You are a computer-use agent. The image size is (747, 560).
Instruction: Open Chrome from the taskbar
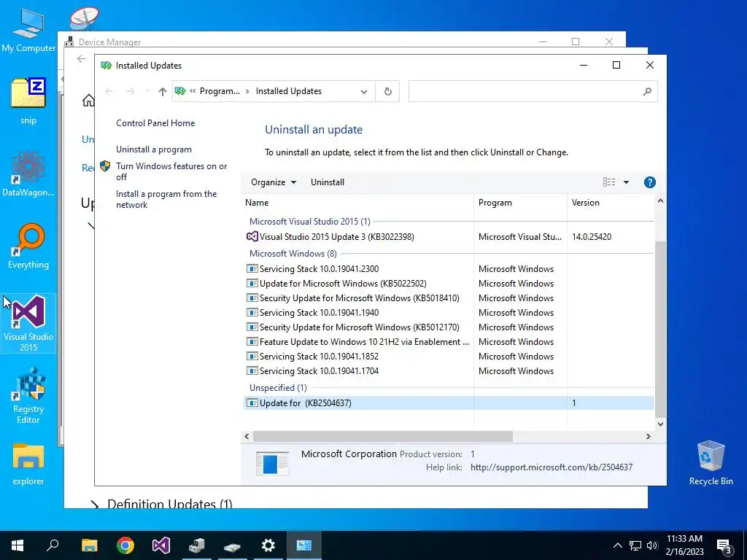[125, 545]
